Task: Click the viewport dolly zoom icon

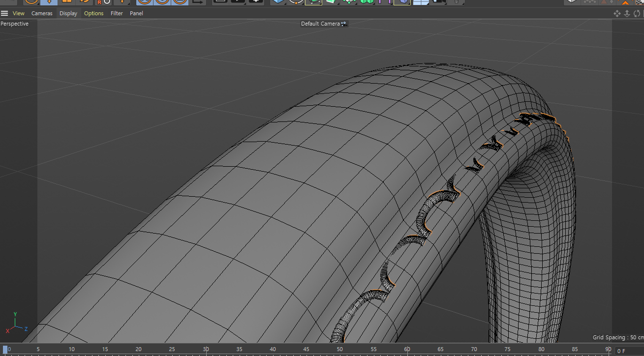Action: tap(627, 13)
